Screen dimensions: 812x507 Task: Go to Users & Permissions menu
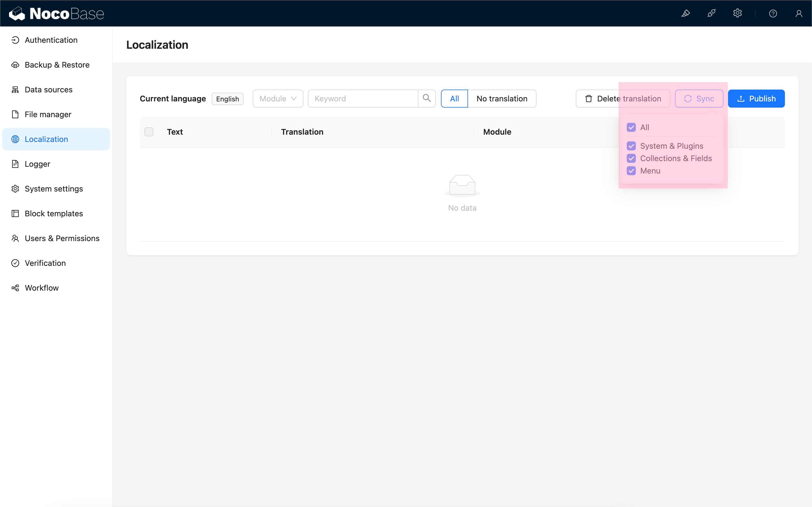coord(62,238)
